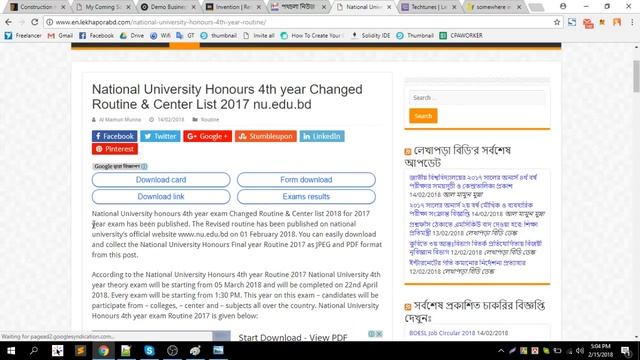Show hidden system tray icons
This screenshot has height=360, width=640.
tap(501, 351)
